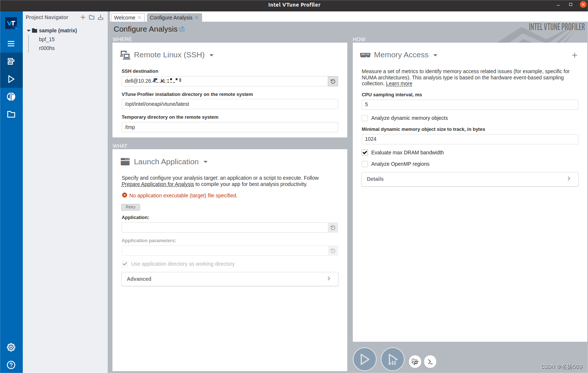
Task: Open the help question mark icon
Action: (x=11, y=365)
